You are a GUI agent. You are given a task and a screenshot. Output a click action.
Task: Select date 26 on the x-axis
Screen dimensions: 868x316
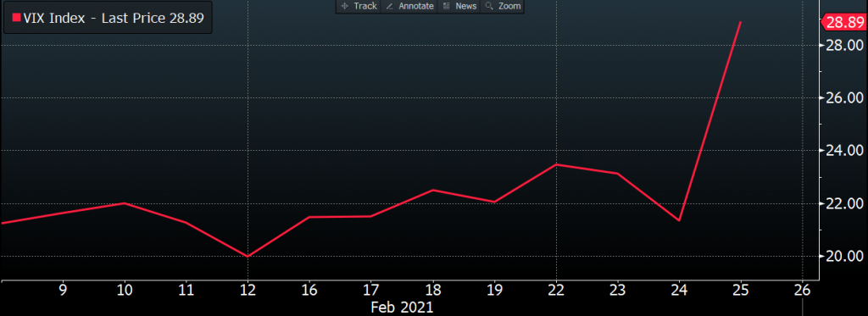[803, 290]
